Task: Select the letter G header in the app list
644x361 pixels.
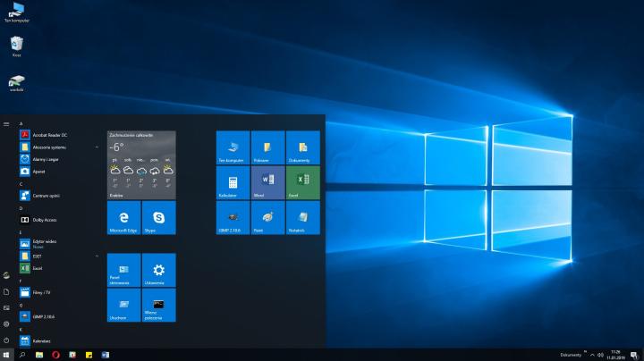Action: tap(21, 306)
